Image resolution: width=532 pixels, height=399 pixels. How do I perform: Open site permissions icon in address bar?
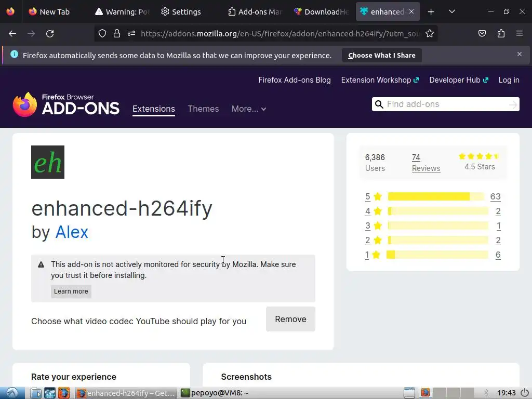pyautogui.click(x=131, y=34)
